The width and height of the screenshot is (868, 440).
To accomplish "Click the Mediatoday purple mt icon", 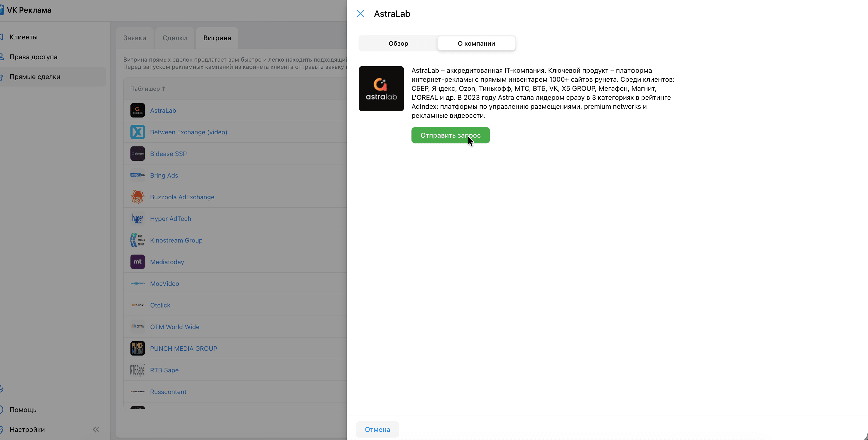I will (x=137, y=262).
